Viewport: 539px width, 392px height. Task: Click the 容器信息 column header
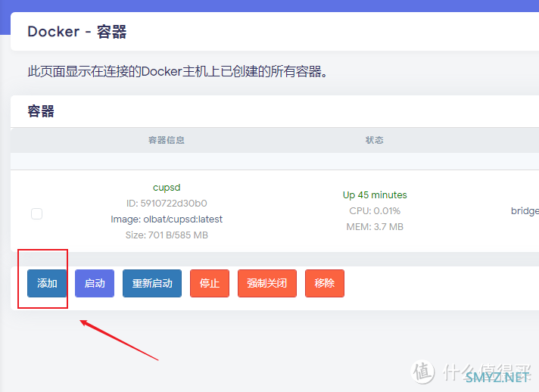click(167, 140)
